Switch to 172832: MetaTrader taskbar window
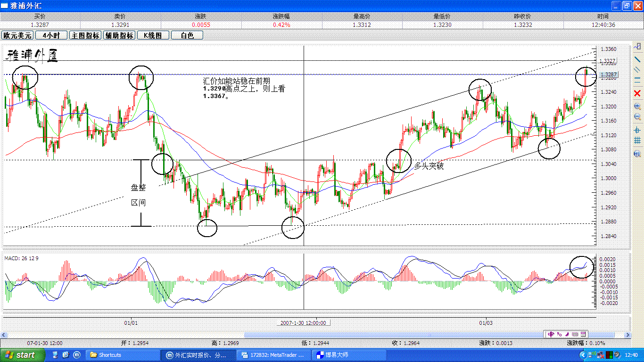 274,355
